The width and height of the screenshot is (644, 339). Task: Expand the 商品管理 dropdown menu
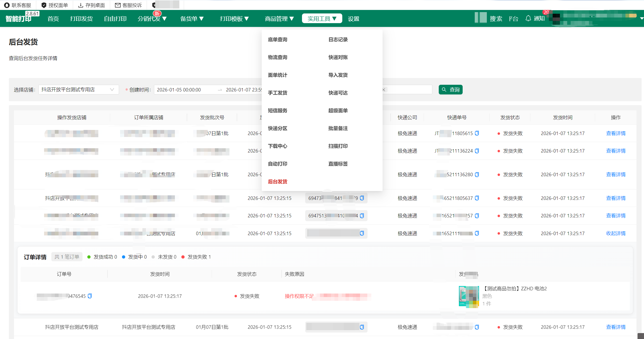click(x=279, y=19)
